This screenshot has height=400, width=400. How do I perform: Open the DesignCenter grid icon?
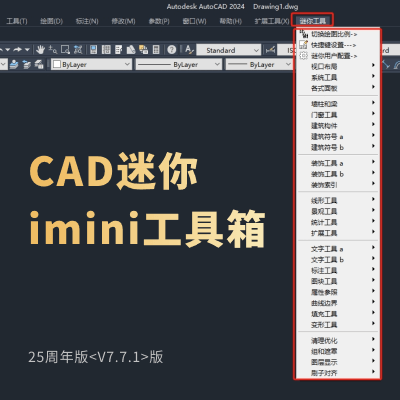(106, 50)
